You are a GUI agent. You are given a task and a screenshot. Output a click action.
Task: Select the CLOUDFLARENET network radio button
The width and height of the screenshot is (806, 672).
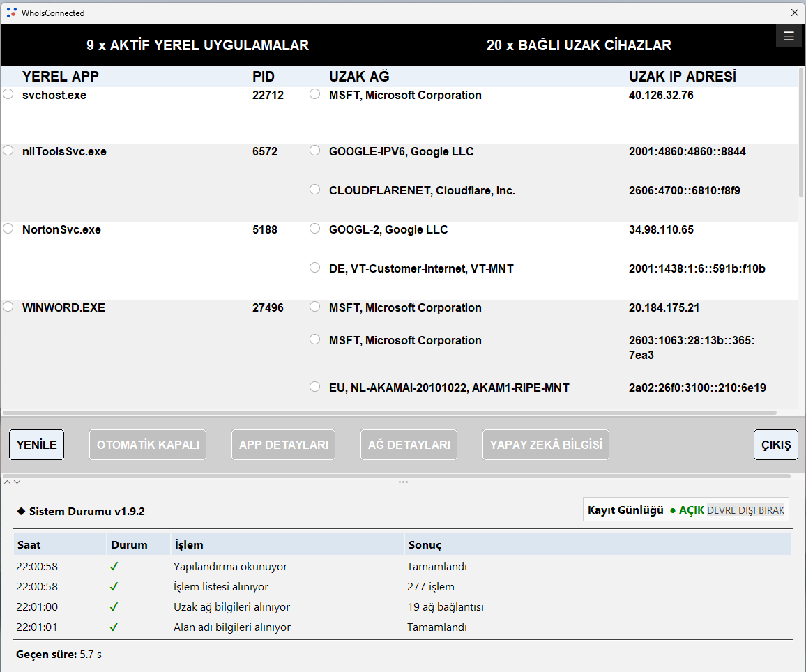pos(314,190)
